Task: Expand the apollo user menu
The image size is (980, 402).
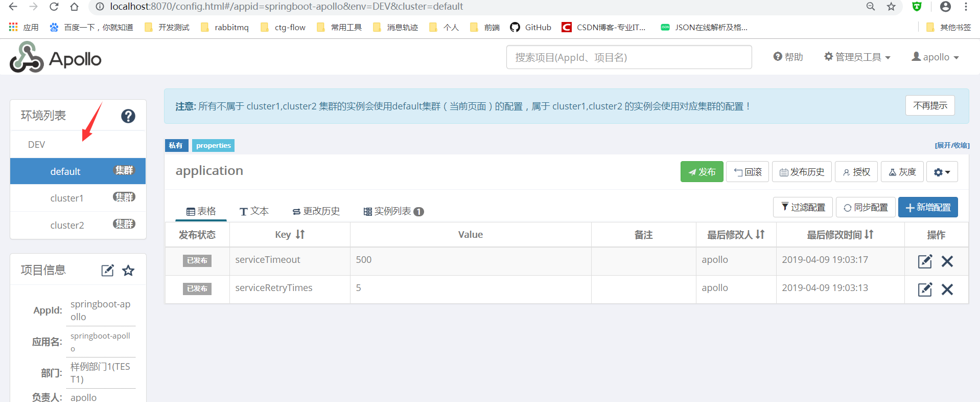Action: [936, 57]
